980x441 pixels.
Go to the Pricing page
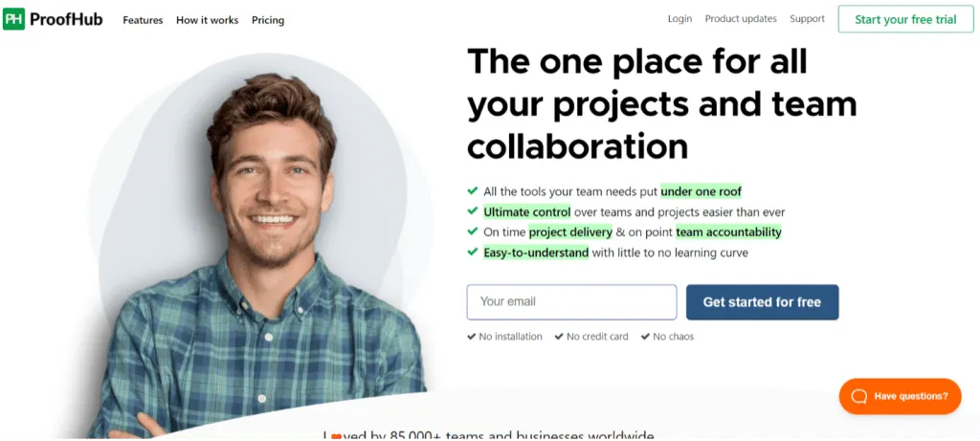pyautogui.click(x=268, y=21)
